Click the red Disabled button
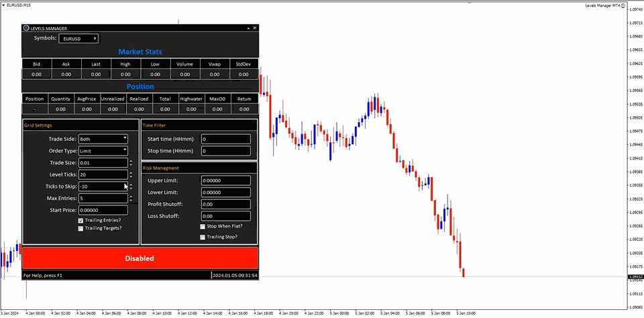Image resolution: width=644 pixels, height=318 pixels. point(140,258)
